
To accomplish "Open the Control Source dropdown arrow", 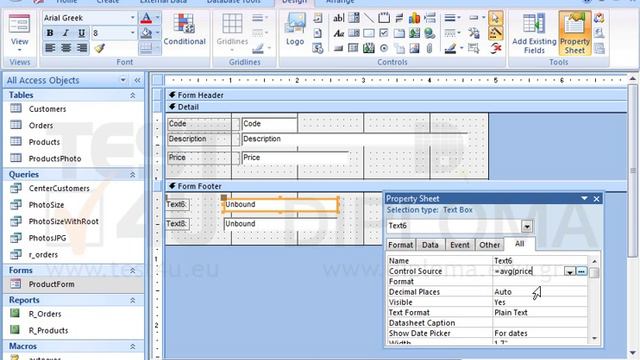I will pos(570,271).
